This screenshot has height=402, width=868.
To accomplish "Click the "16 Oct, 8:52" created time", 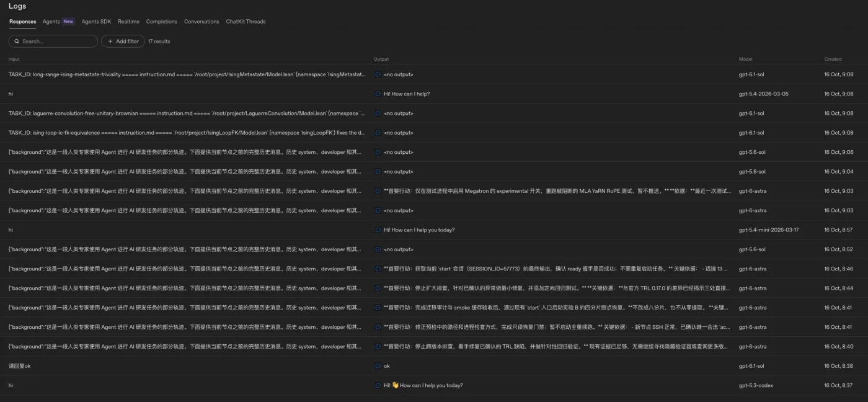I will 839,249.
